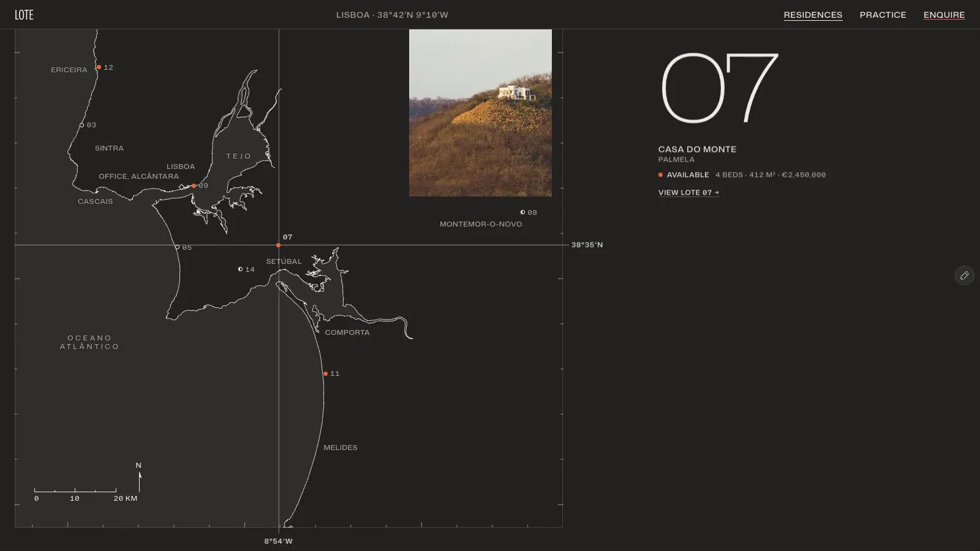The width and height of the screenshot is (980, 551).
Task: Select map marker 05 on the coast
Action: 177,247
